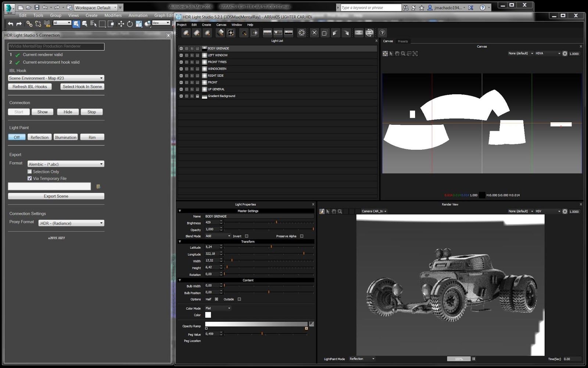The height and width of the screenshot is (368, 588).
Task: Switch to the Presets tab
Action: 403,41
